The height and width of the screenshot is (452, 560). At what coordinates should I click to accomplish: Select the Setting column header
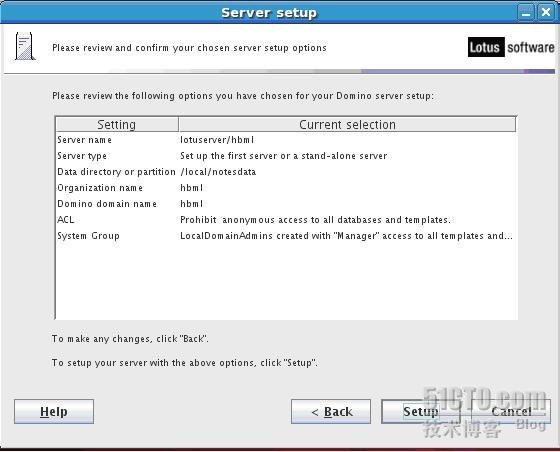pyautogui.click(x=117, y=124)
